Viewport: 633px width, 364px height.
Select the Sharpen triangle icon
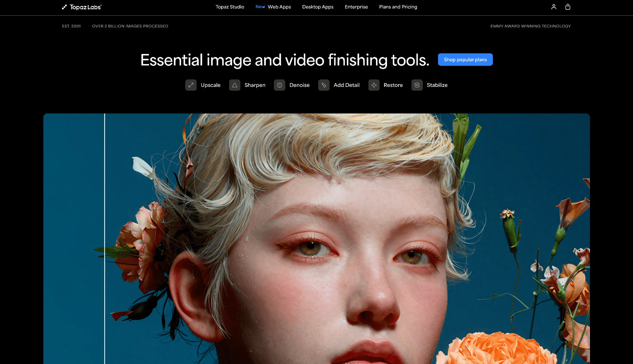coord(235,85)
